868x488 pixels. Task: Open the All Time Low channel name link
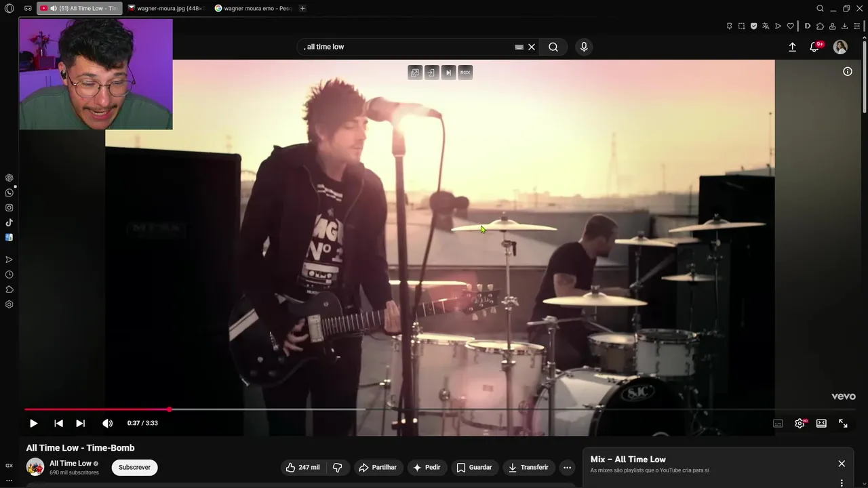coord(71,464)
